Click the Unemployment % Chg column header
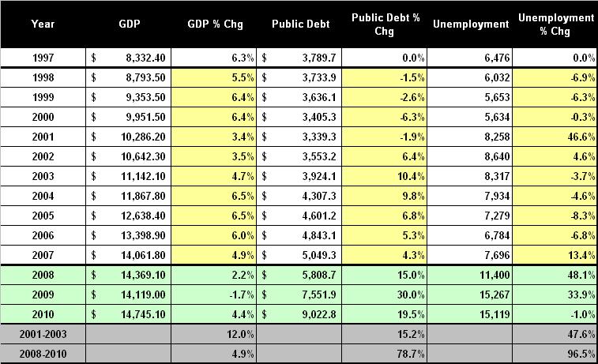598x364 pixels. (x=555, y=24)
